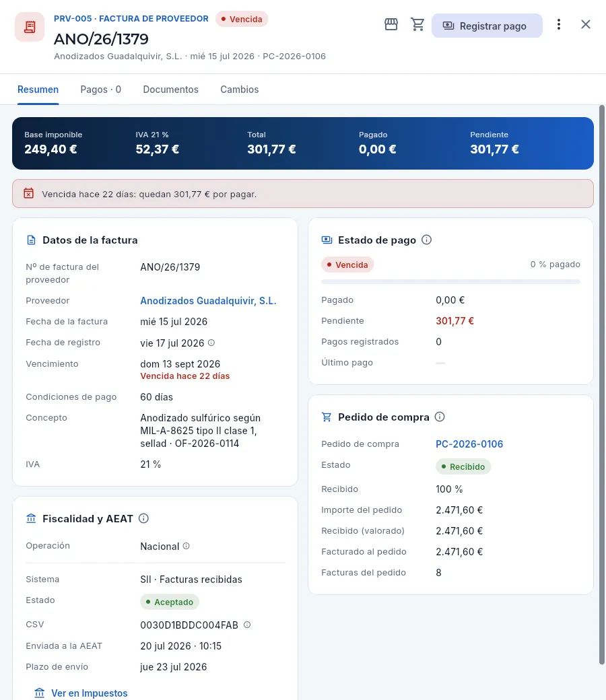
Task: Click the Plazo de envío date jue 23 jul 2026
Action: [173, 667]
